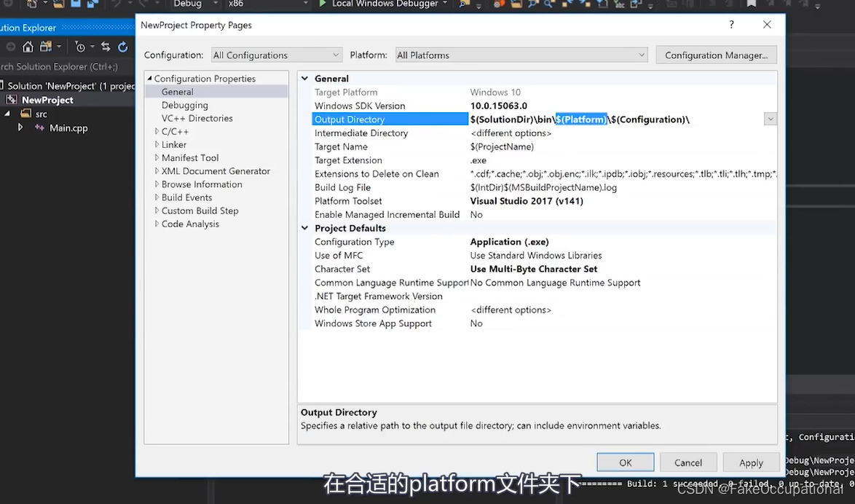Refresh the Solution Explorer
855x504 pixels.
point(122,46)
